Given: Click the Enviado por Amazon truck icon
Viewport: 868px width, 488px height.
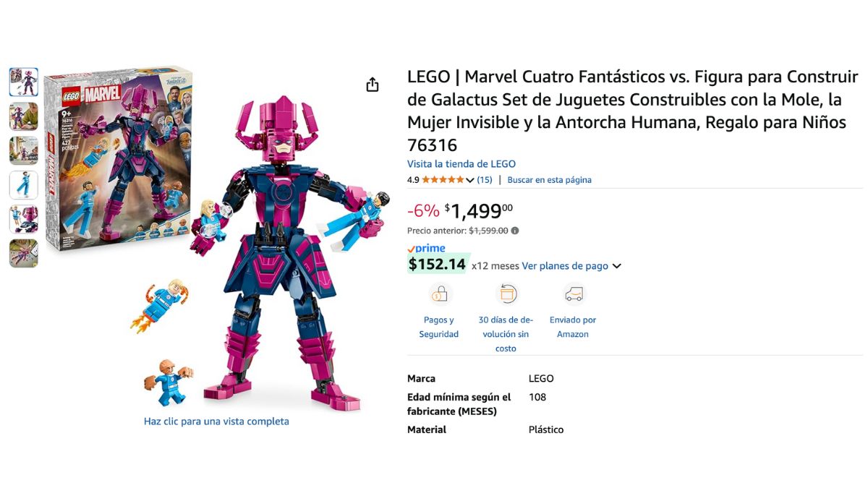Looking at the screenshot, I should (x=574, y=294).
